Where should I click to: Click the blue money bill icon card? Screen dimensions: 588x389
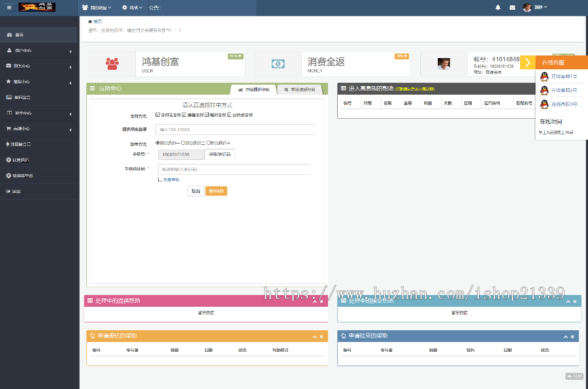click(278, 64)
